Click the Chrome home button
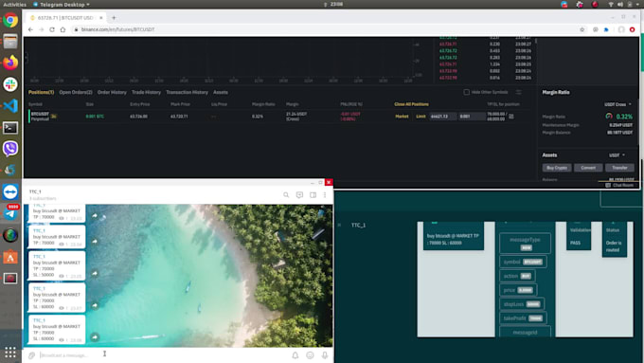This screenshot has width=644, height=363. (63, 29)
